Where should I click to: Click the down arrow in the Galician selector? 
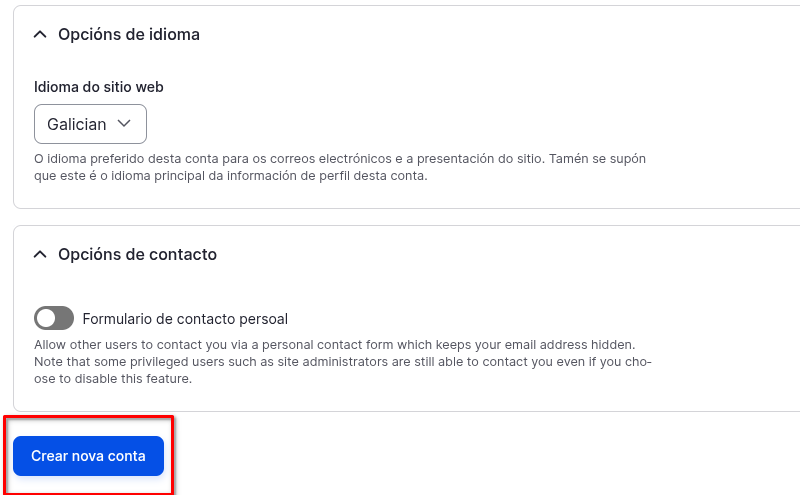point(124,124)
